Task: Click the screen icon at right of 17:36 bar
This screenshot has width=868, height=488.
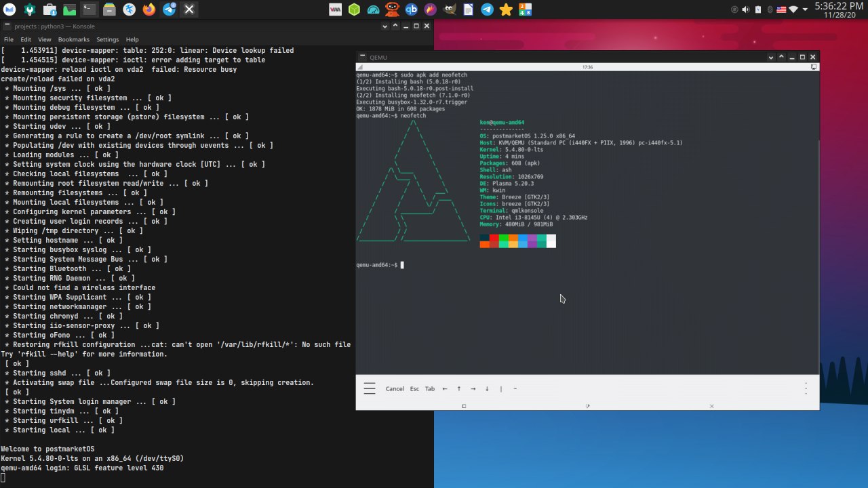Action: 814,67
